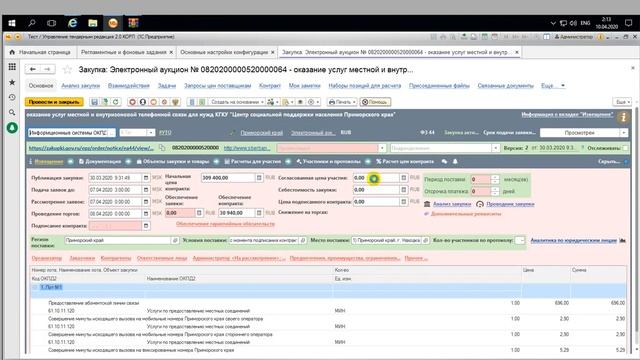Switch to Начальная страница tab
Screen dimensions: 640x360
pyautogui.click(x=41, y=52)
